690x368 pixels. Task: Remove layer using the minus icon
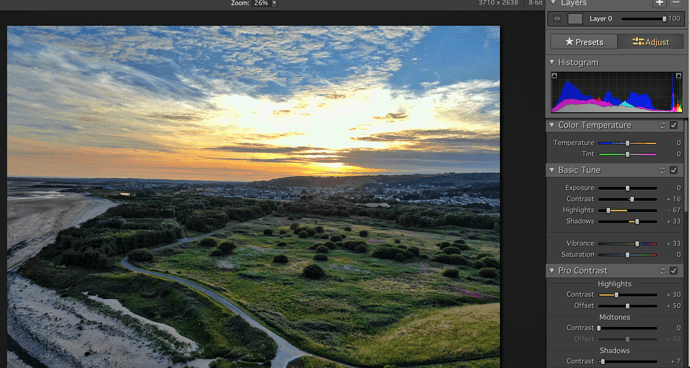point(676,3)
